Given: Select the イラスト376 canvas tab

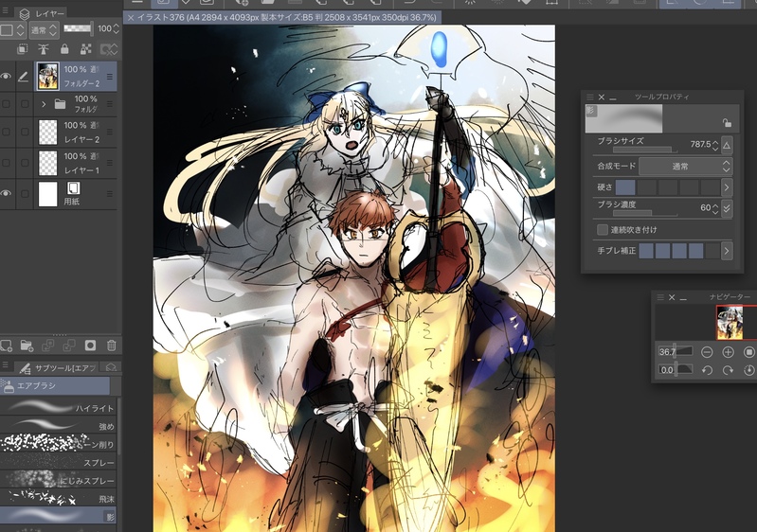Looking at the screenshot, I should tap(282, 18).
